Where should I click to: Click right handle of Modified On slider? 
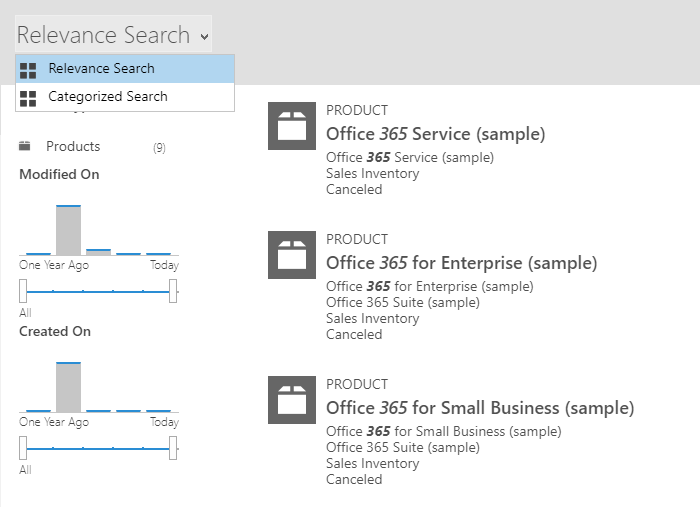173,291
